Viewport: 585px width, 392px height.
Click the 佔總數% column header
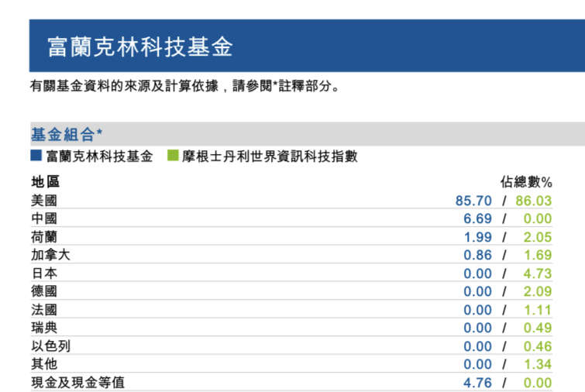(525, 182)
